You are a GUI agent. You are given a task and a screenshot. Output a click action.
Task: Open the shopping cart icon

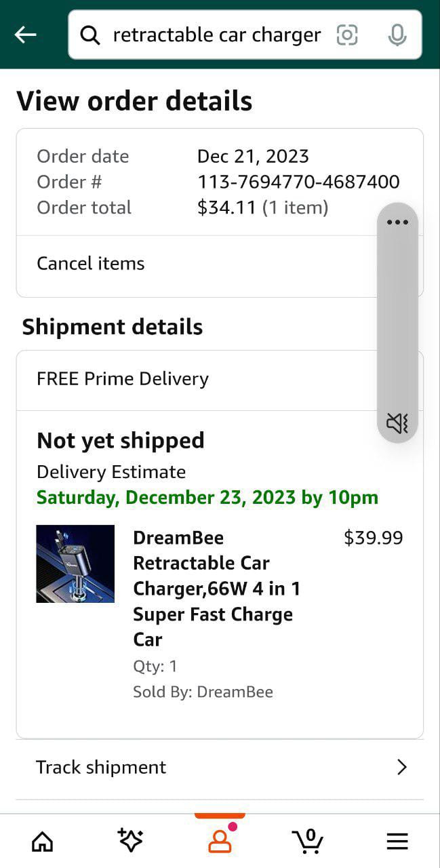(308, 841)
